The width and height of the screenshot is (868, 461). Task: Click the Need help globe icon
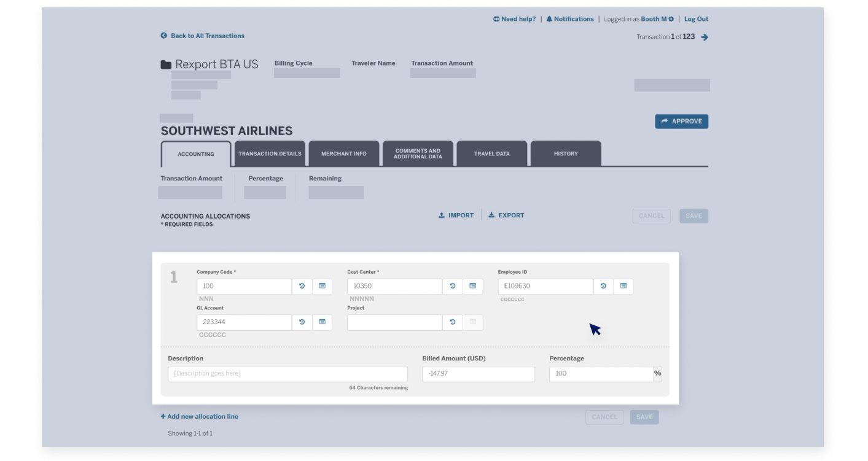(496, 19)
